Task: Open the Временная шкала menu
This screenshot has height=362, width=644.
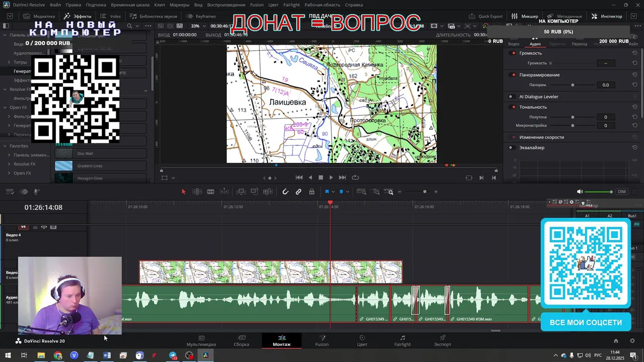Action: click(x=130, y=5)
